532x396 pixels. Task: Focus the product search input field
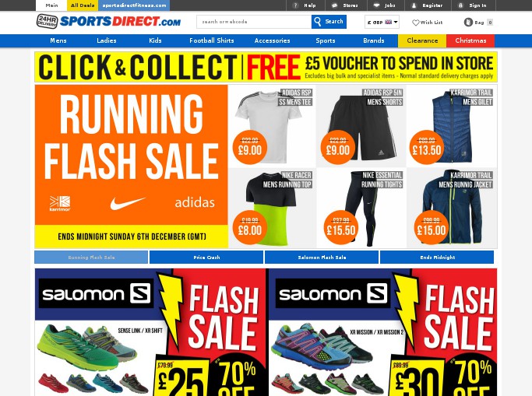254,22
